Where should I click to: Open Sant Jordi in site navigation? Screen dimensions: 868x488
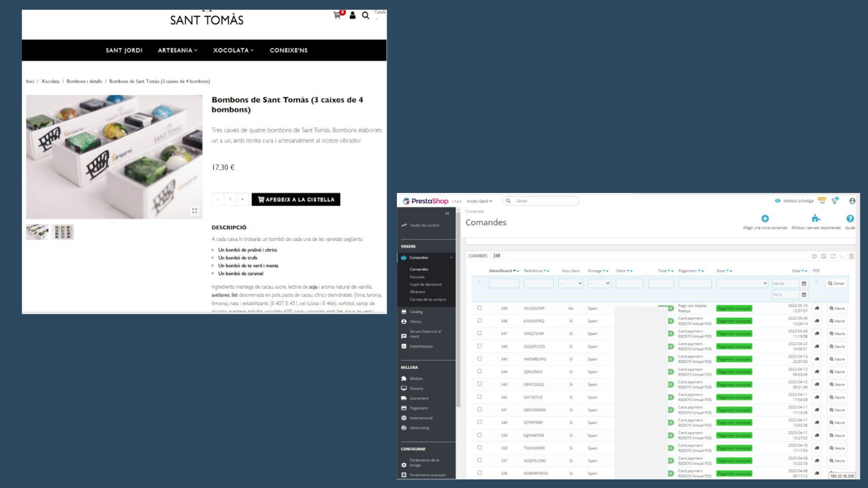tap(124, 50)
